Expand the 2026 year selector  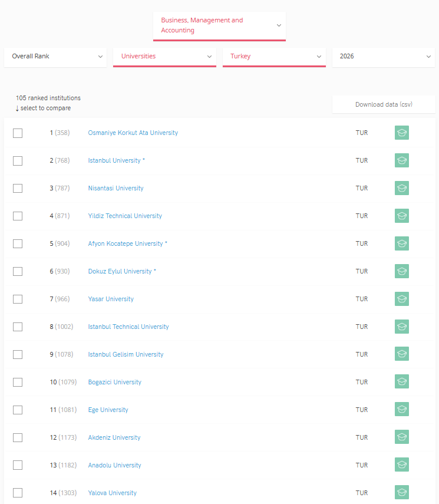[384, 57]
